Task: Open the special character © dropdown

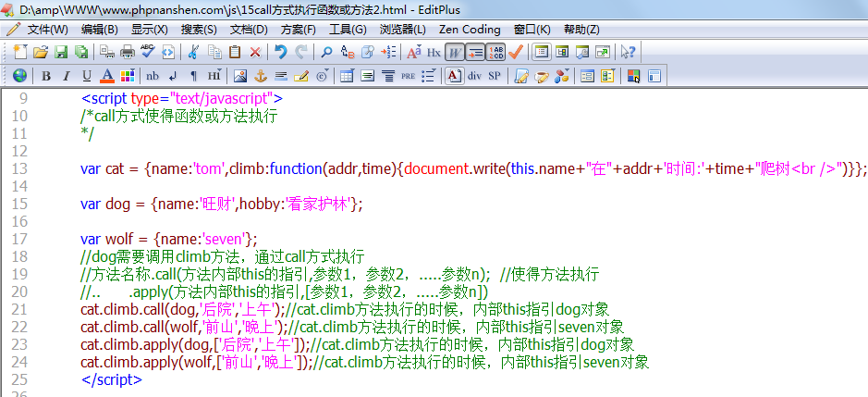Action: (x=322, y=76)
